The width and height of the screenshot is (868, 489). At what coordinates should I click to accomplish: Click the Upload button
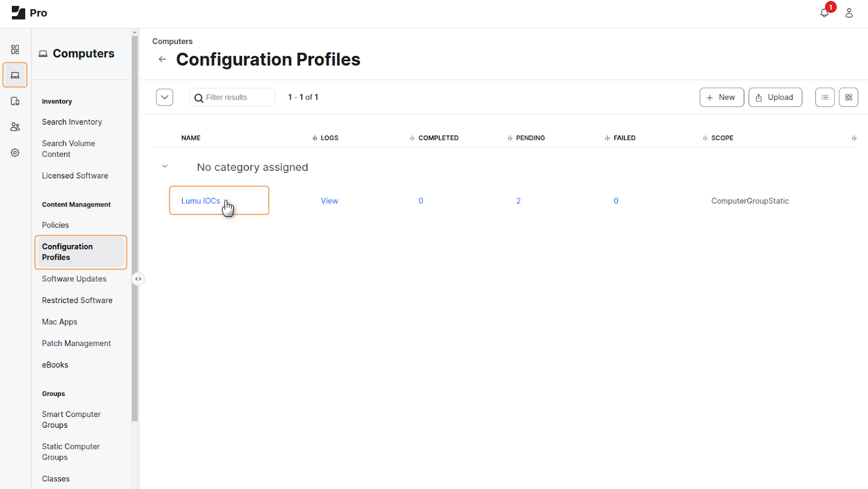tap(775, 98)
